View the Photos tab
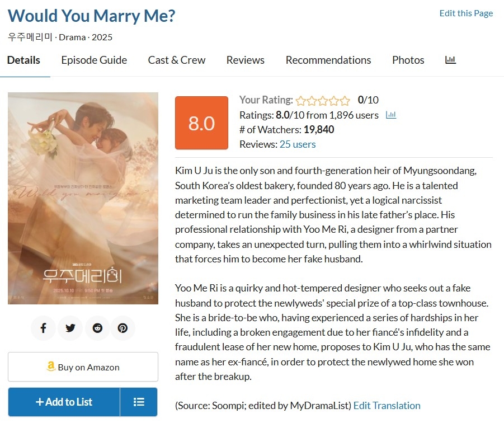The image size is (504, 423). (408, 60)
